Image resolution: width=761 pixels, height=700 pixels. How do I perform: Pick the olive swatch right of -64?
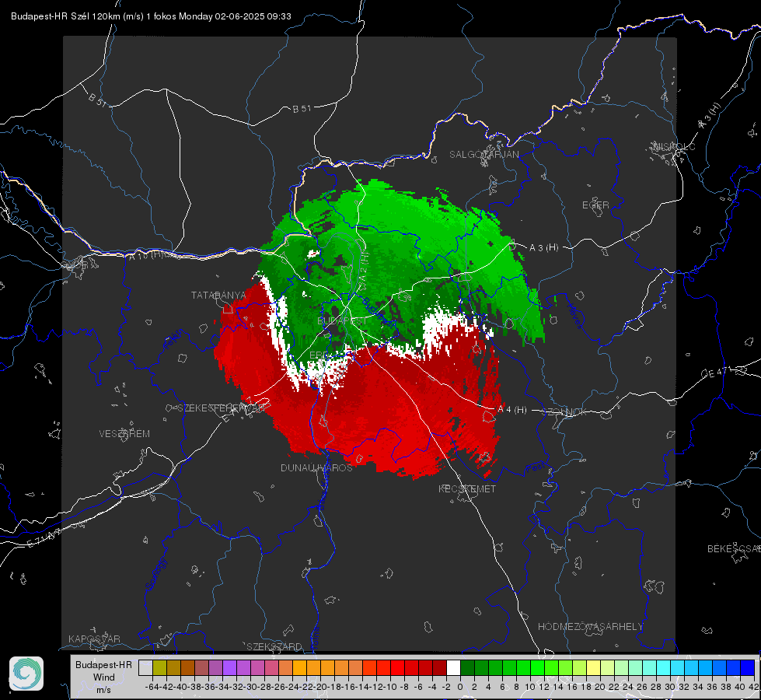[x=159, y=667]
